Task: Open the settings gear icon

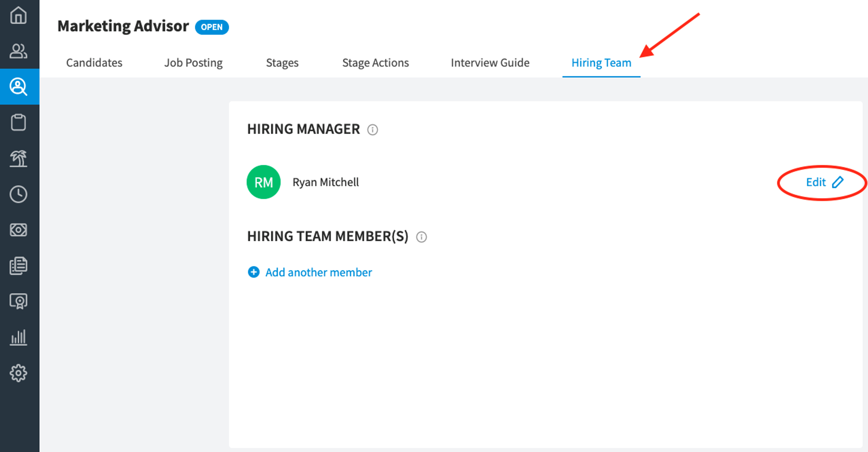Action: point(19,373)
